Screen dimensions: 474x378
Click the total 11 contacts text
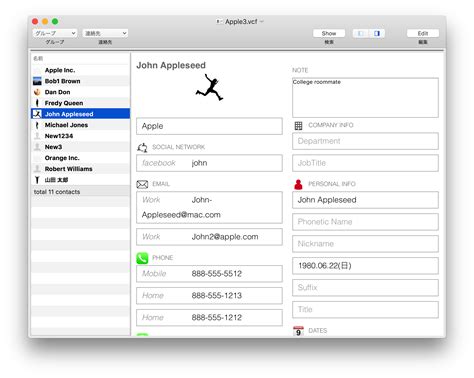point(57,192)
